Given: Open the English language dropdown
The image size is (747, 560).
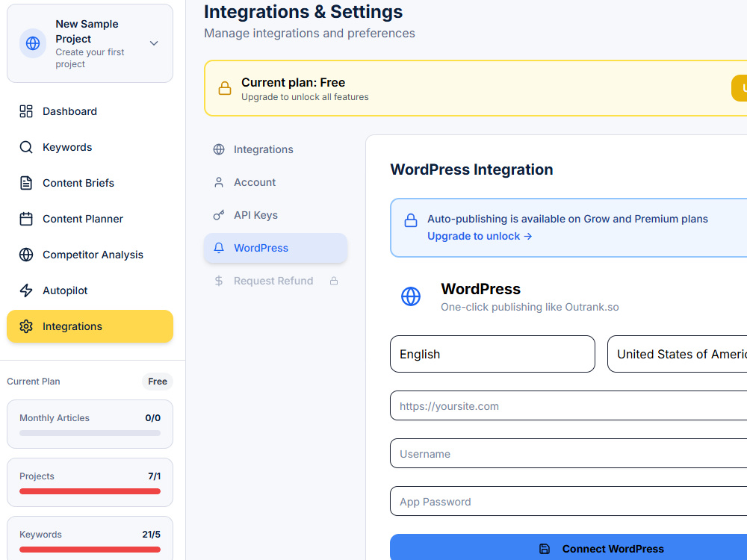Looking at the screenshot, I should pyautogui.click(x=492, y=354).
